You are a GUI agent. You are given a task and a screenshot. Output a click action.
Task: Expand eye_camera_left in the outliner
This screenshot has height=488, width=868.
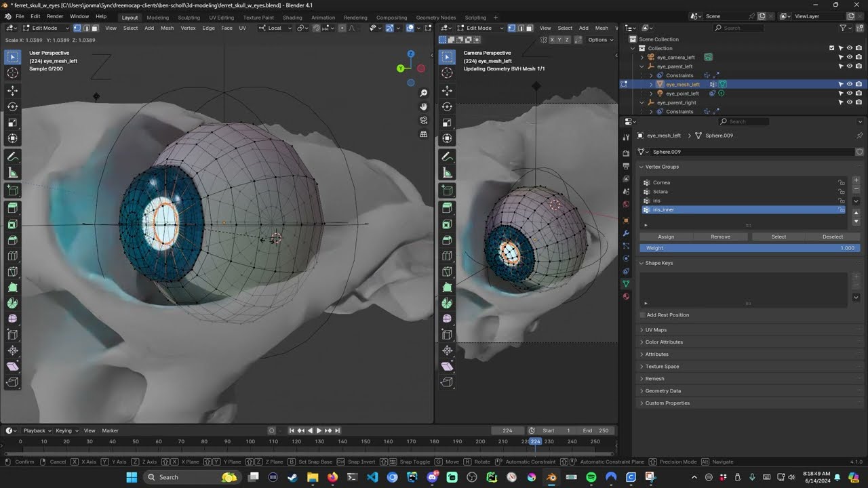point(642,58)
